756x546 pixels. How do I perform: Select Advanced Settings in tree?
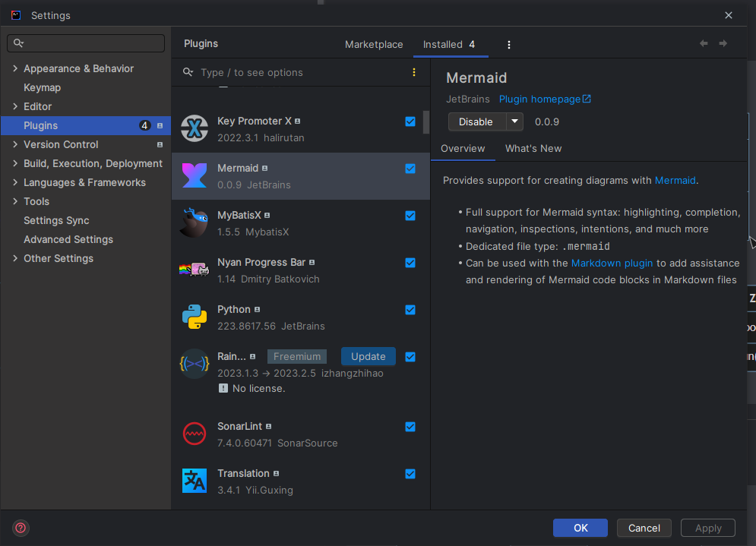pyautogui.click(x=68, y=239)
